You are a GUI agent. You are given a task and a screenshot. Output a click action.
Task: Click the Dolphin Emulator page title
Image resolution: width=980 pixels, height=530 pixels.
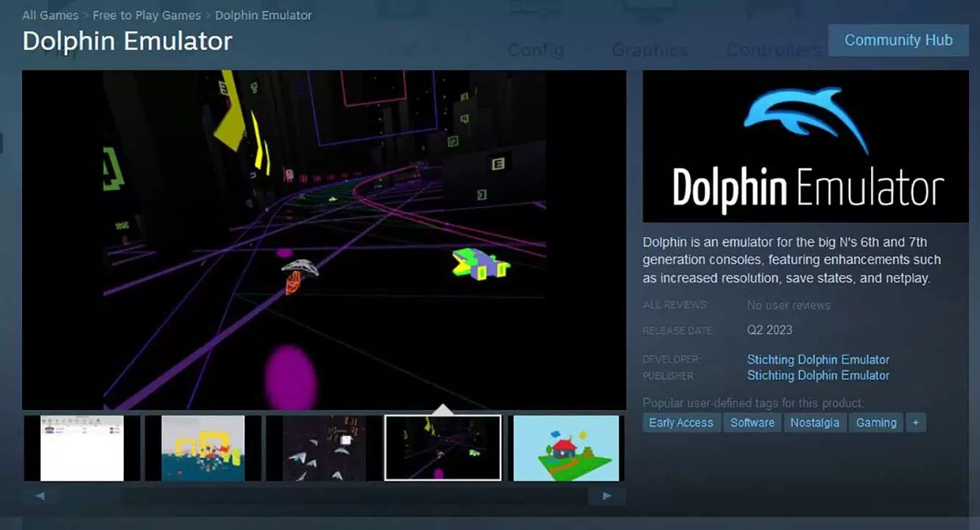click(127, 41)
